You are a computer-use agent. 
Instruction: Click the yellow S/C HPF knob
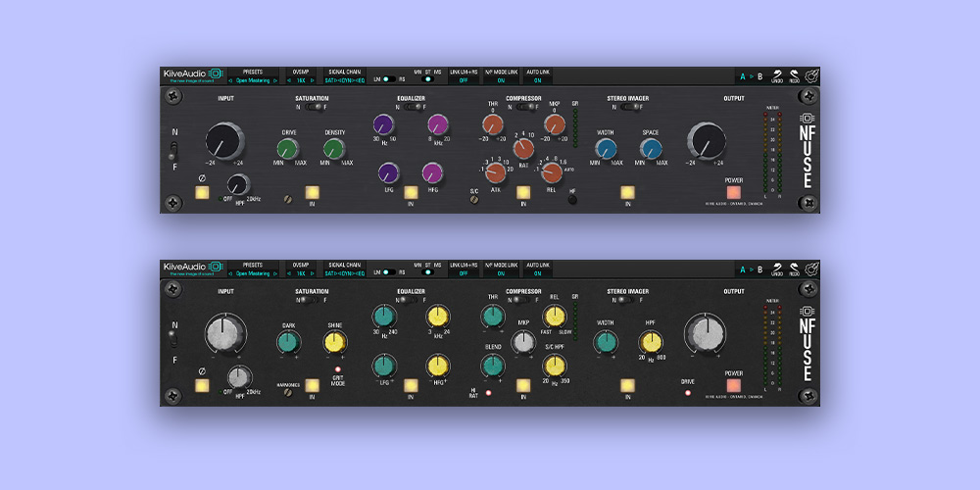tap(555, 366)
